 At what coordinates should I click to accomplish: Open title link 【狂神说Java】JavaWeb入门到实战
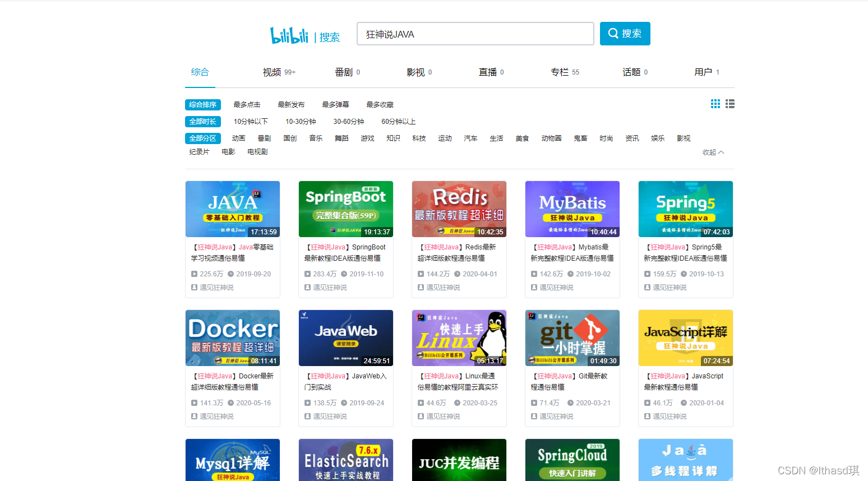[345, 382]
